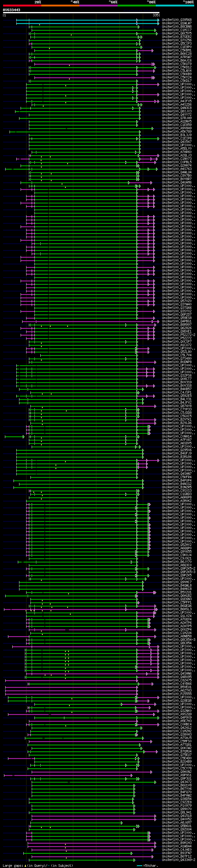Select the UniRef100_C5KBM1 entry
This screenshot has width=197, height=868.
pos(177,50)
